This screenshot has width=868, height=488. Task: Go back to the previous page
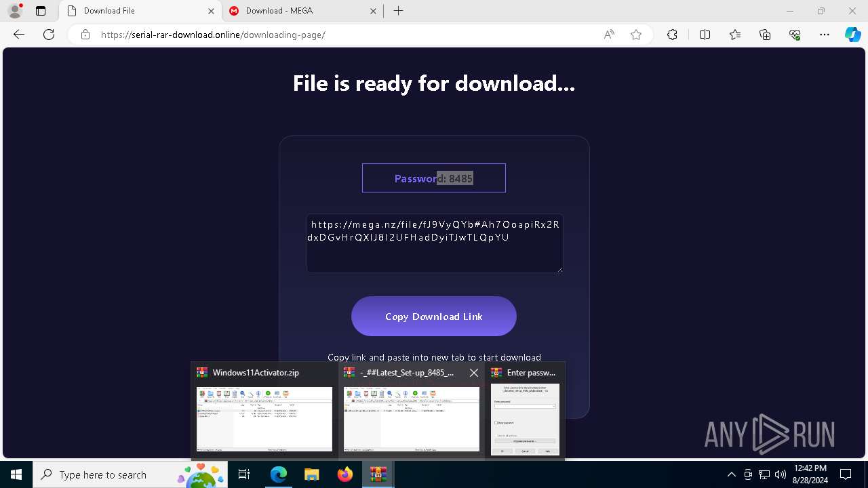point(19,35)
